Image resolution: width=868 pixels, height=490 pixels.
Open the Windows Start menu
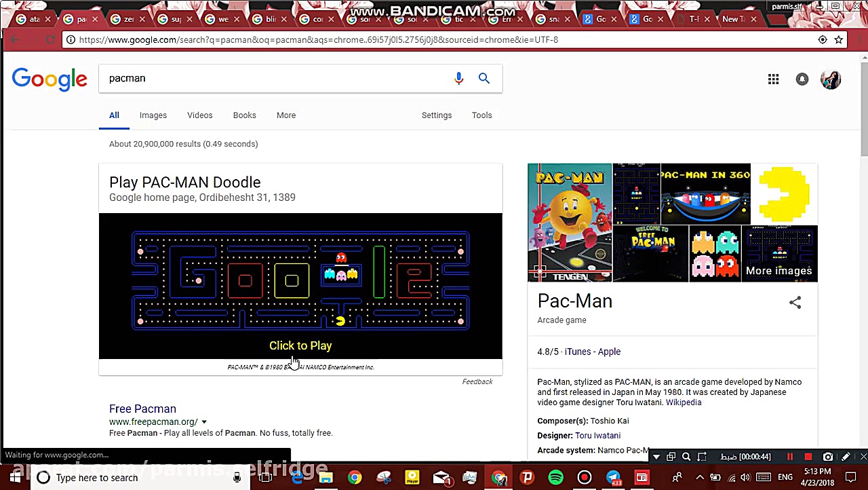15,478
